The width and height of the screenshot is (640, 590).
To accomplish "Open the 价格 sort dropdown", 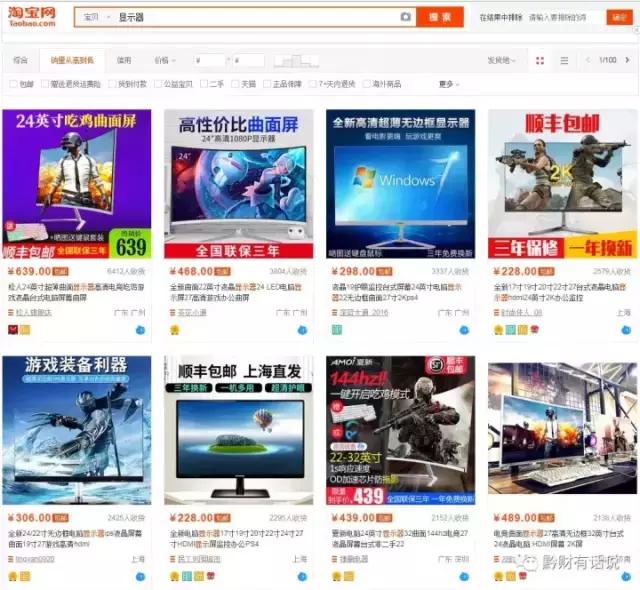I will [x=165, y=60].
